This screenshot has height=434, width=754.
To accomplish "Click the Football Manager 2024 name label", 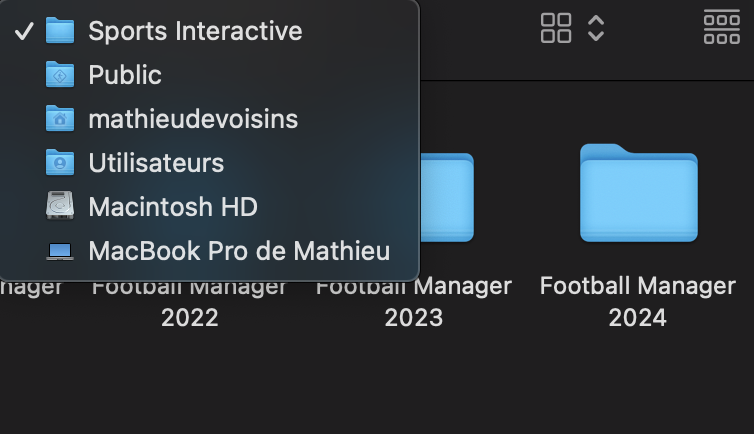I will tap(638, 301).
